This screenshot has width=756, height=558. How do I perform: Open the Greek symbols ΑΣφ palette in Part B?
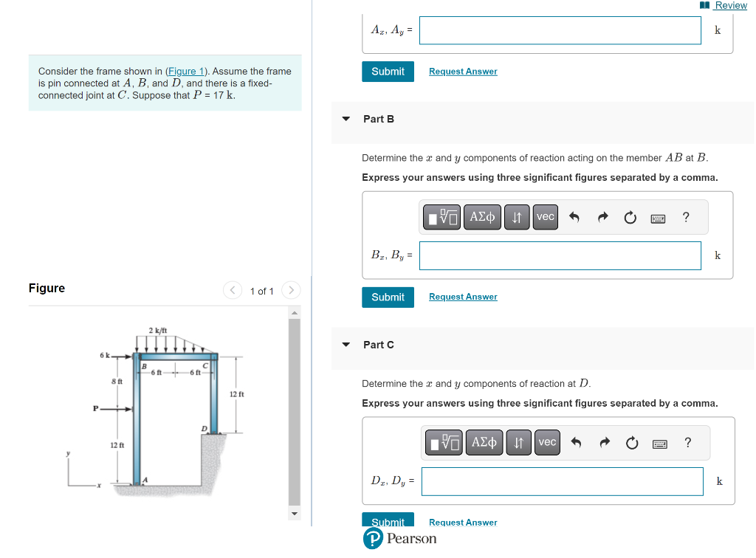click(481, 216)
